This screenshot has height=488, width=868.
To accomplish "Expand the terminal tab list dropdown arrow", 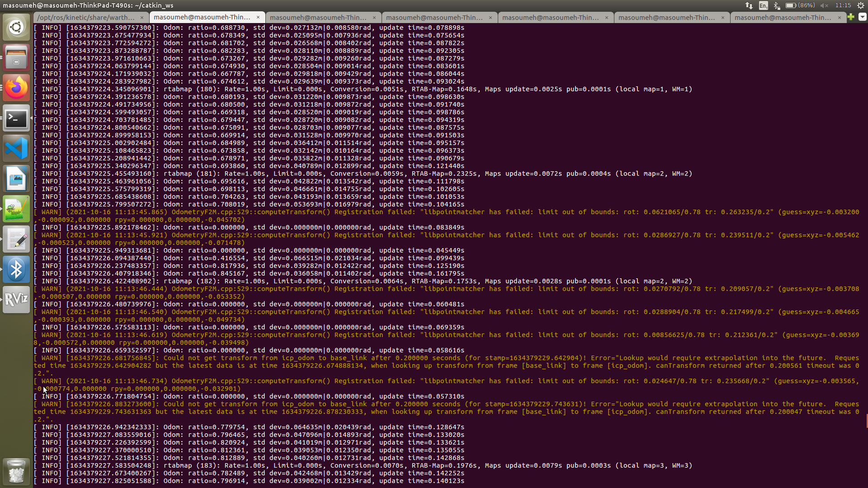I will (x=862, y=17).
